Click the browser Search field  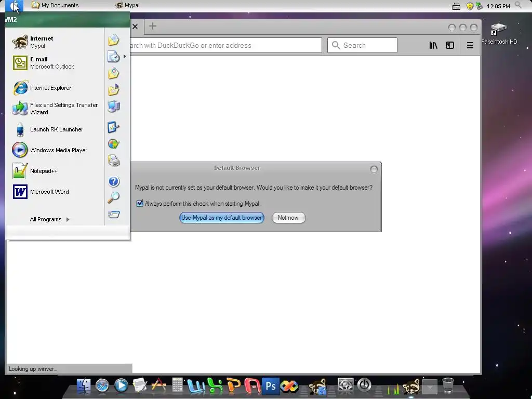coord(362,46)
